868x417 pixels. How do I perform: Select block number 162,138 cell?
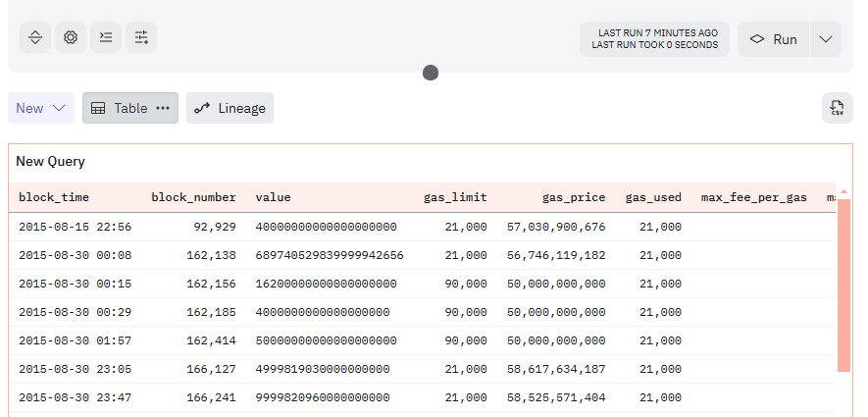point(211,255)
